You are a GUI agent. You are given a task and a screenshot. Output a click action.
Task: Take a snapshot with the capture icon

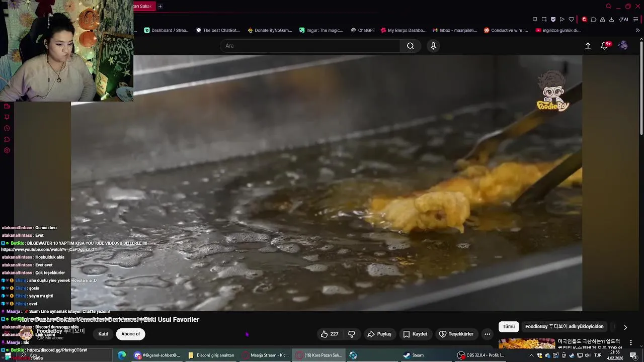pos(544,20)
